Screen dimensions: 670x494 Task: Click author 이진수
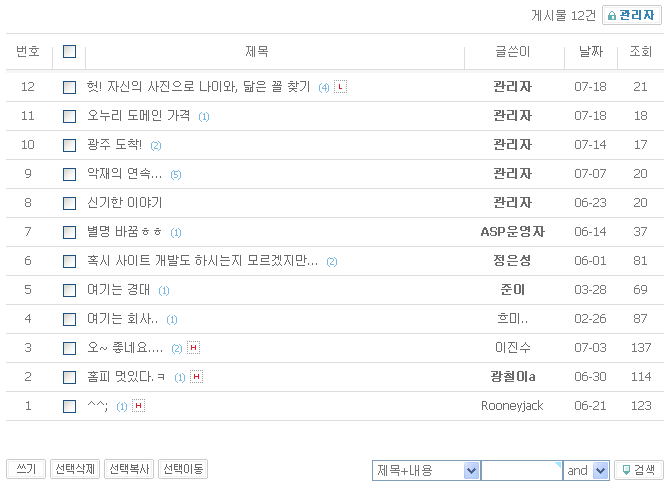[512, 347]
